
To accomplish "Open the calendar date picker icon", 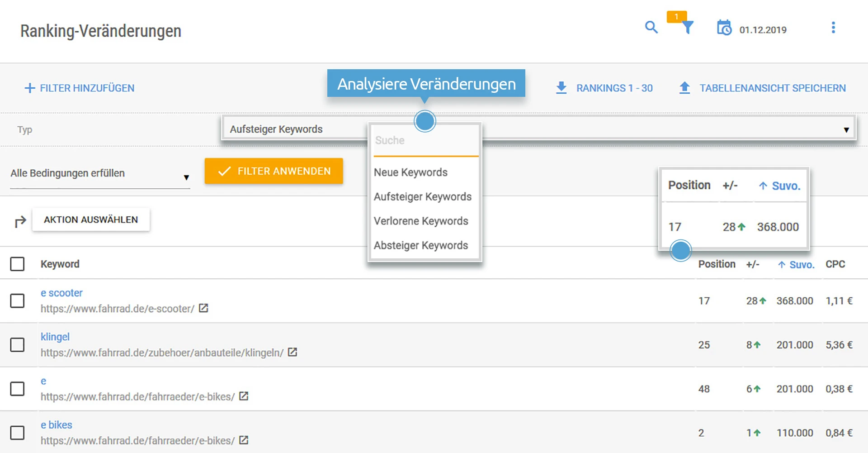I will point(724,28).
